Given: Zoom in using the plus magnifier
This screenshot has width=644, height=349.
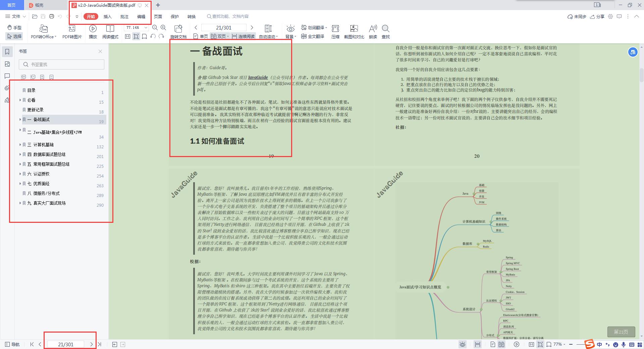Looking at the screenshot, I should pos(163,28).
